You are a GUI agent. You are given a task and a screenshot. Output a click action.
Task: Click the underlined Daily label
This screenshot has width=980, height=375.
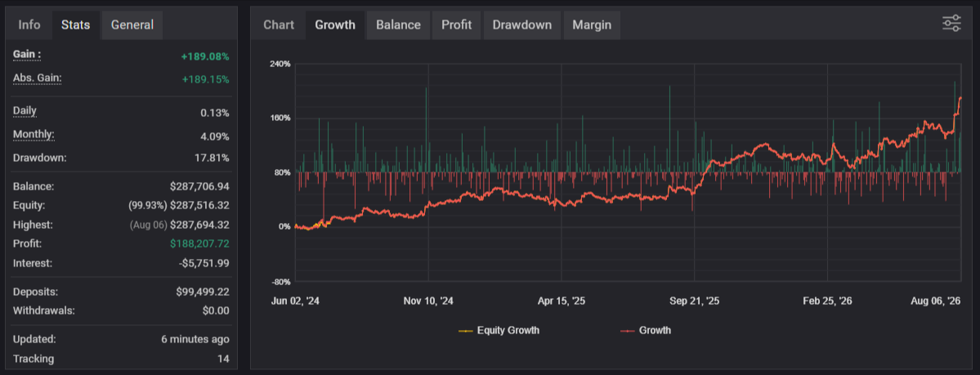(x=25, y=111)
